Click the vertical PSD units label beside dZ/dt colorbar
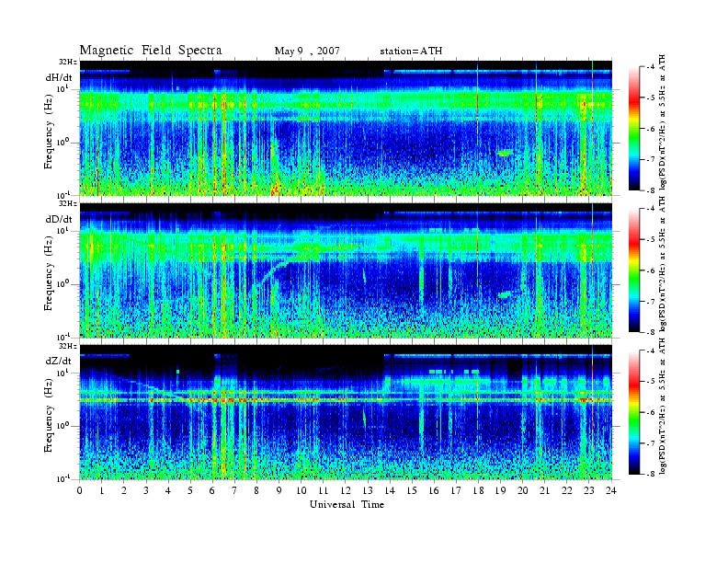Image resolution: width=728 pixels, height=563 pixels. [x=663, y=407]
